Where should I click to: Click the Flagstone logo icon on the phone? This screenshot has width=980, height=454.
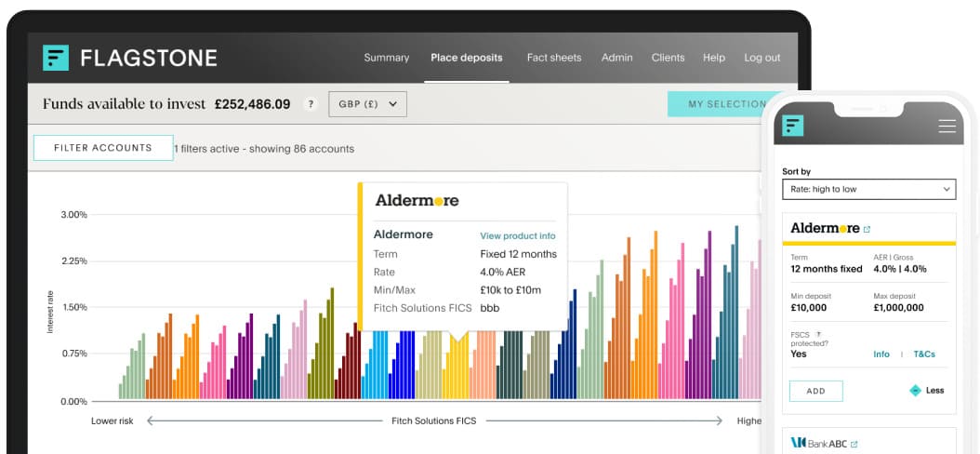794,126
